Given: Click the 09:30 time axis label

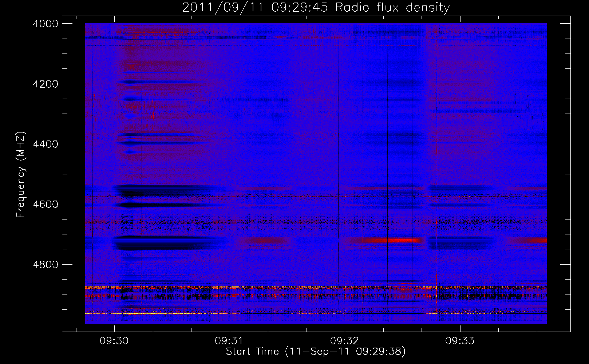Looking at the screenshot, I should (x=114, y=341).
